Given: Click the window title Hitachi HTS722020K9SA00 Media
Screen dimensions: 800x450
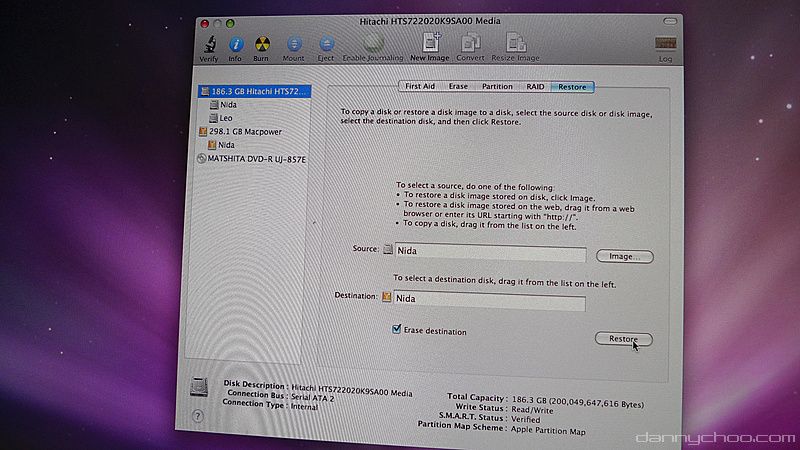Looking at the screenshot, I should [x=430, y=21].
